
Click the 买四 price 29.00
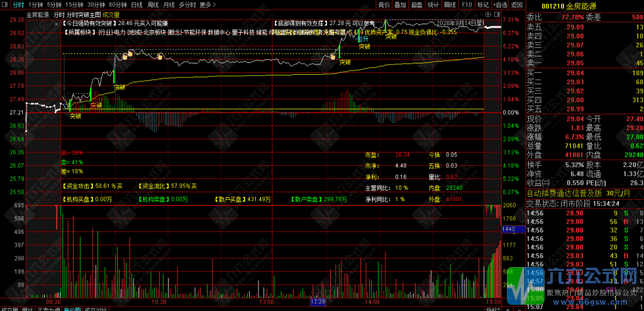(x=575, y=100)
